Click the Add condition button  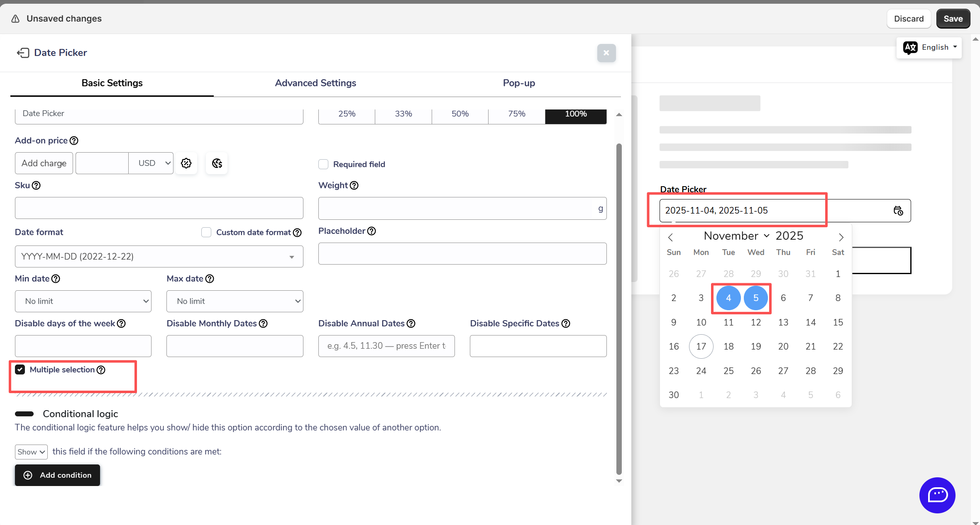[57, 475]
